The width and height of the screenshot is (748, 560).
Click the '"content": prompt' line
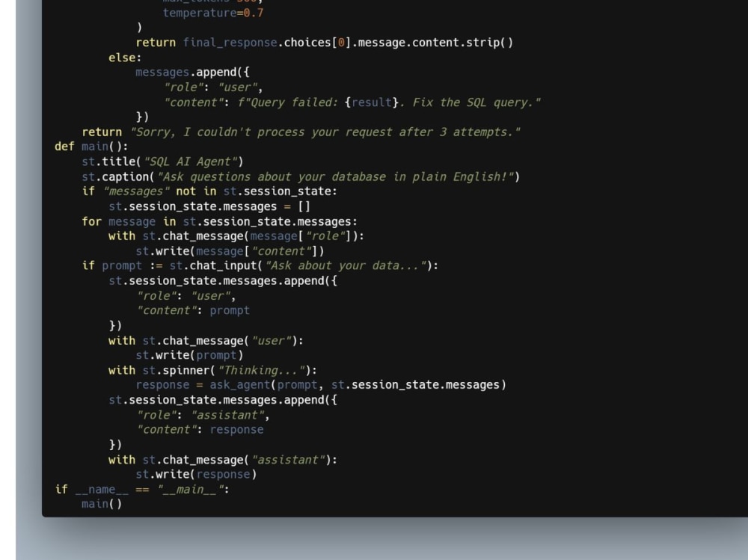[193, 310]
